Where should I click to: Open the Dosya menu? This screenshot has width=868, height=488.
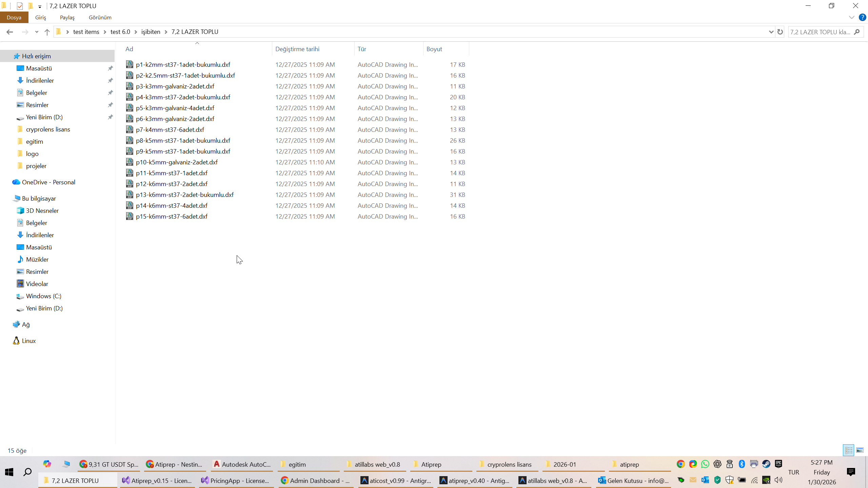click(x=14, y=17)
